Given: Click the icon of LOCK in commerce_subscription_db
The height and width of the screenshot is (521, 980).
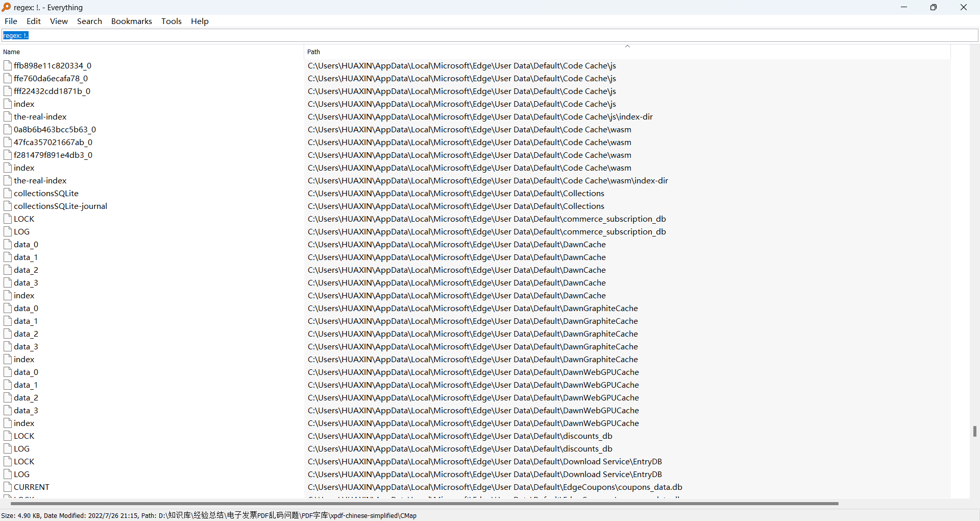Looking at the screenshot, I should pos(8,219).
